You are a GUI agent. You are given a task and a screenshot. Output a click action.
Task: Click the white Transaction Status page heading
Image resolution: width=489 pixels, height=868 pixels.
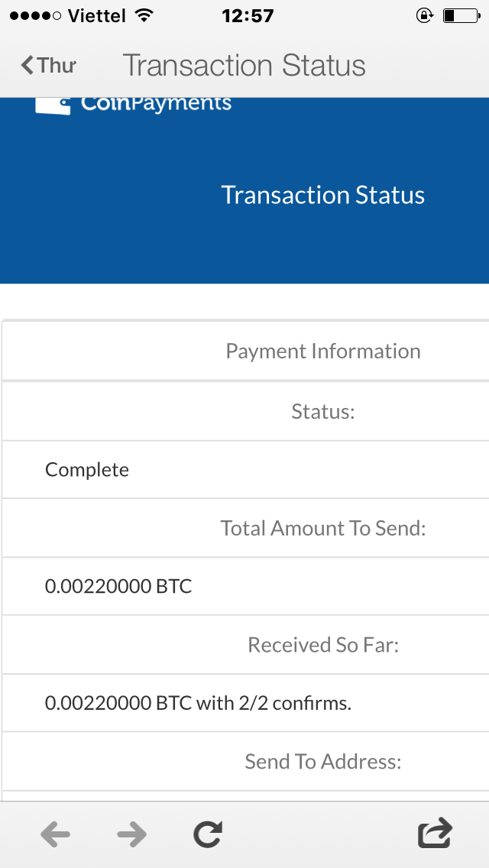[x=322, y=195]
